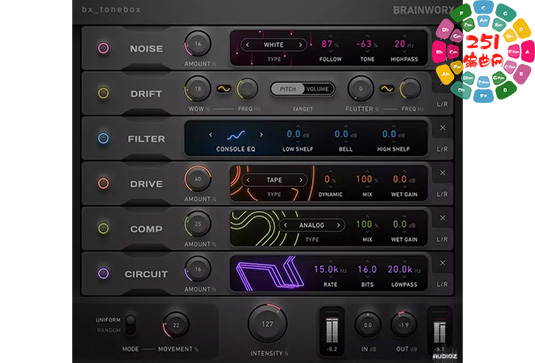Click the Circuit BITS value 16.0

367,269
